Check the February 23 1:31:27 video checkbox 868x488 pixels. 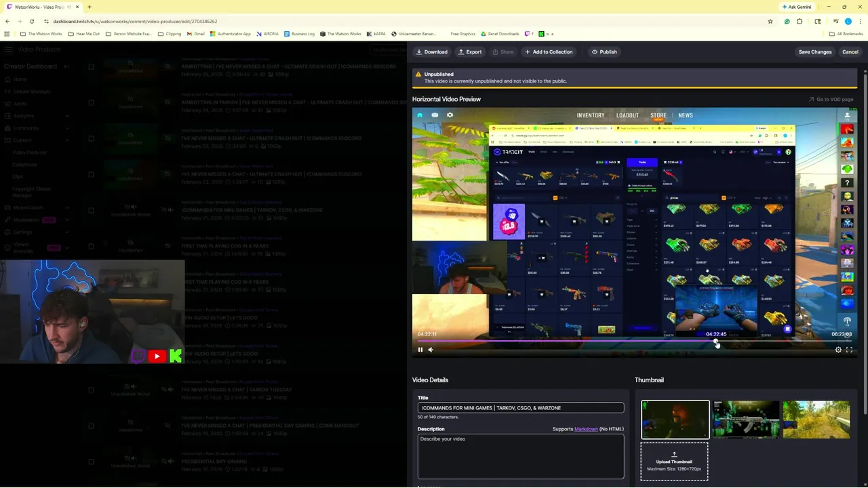tap(91, 175)
